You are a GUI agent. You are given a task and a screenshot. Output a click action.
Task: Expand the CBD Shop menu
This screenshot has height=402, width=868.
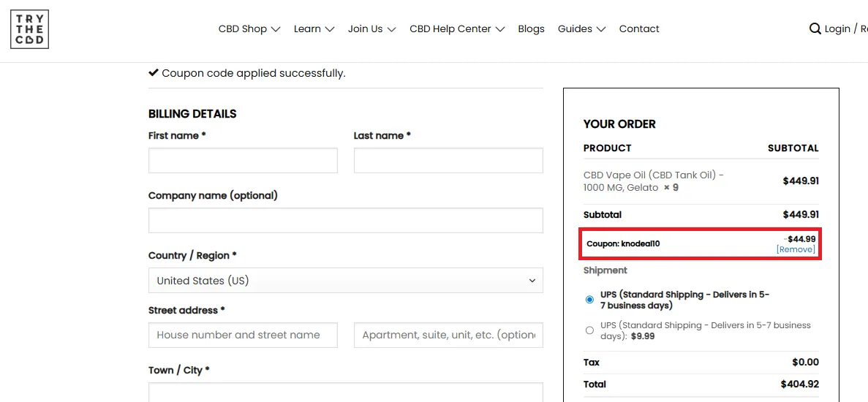coord(249,29)
